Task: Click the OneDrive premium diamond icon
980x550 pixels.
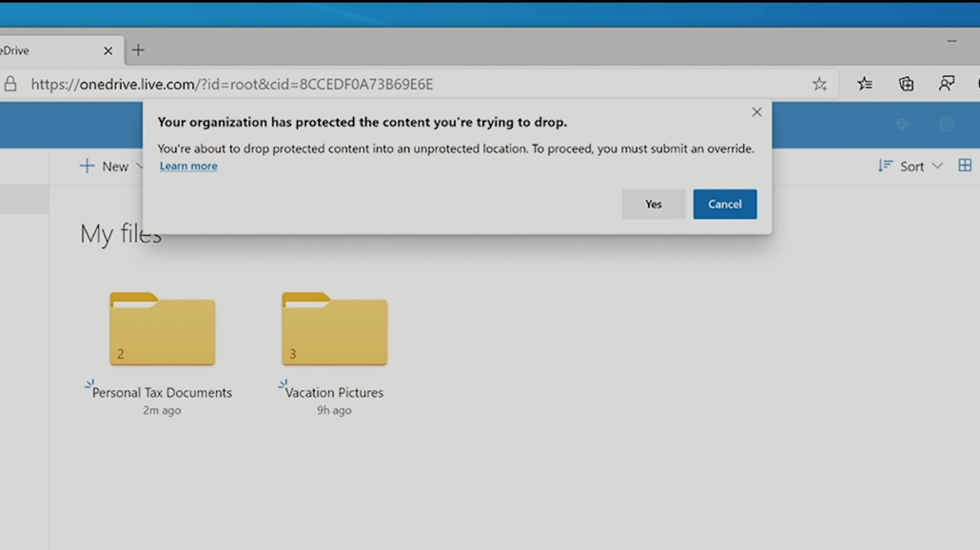Action: pos(902,125)
